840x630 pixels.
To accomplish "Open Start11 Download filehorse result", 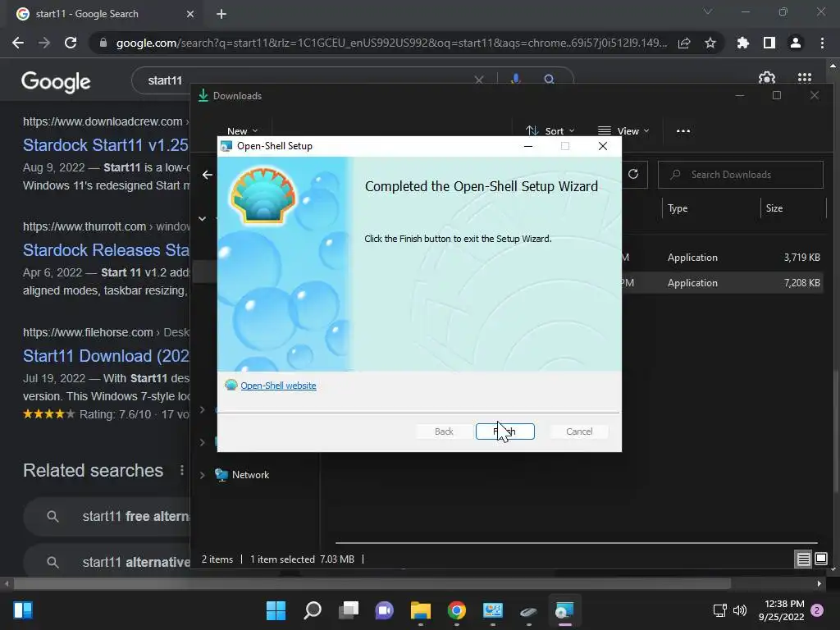I will tap(106, 356).
